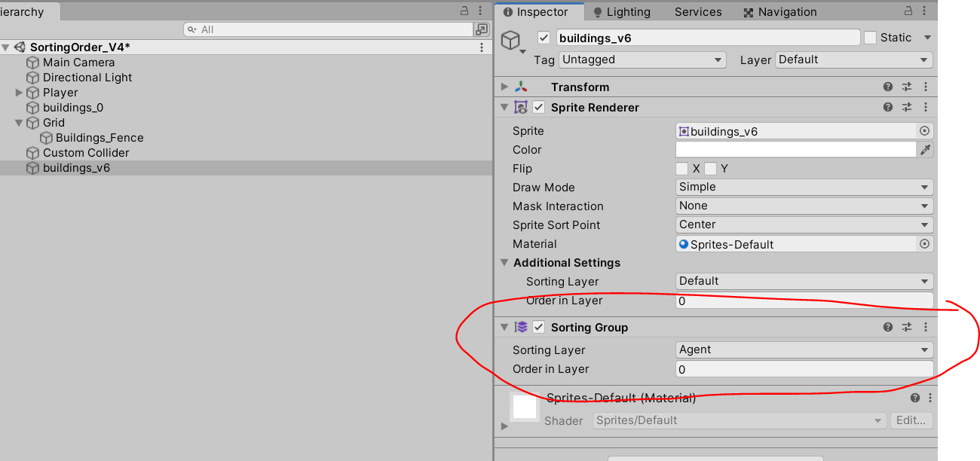This screenshot has width=980, height=461.
Task: Enable the Static checkbox
Action: (x=870, y=38)
